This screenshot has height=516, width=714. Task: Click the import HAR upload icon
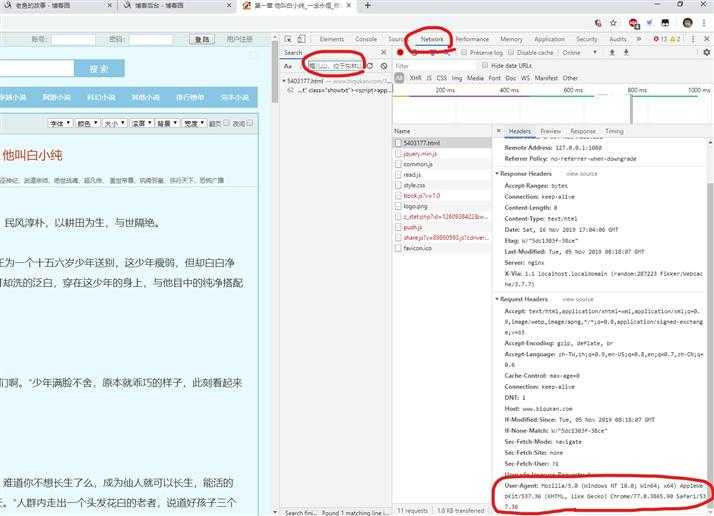[612, 52]
